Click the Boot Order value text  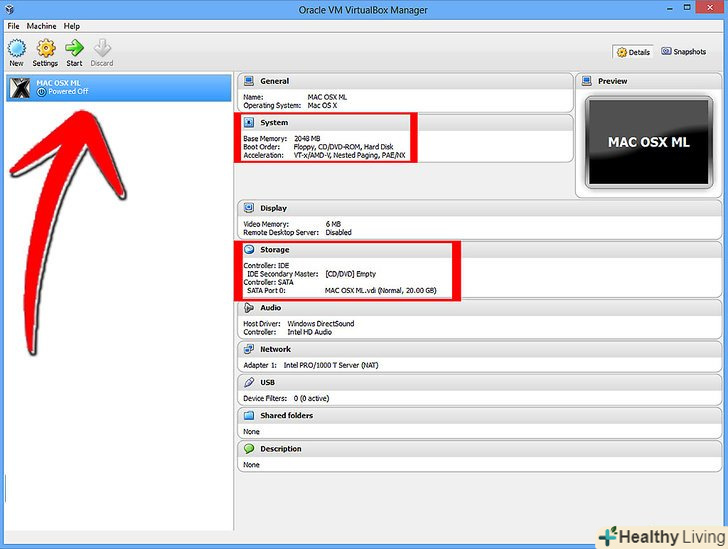pyautogui.click(x=343, y=147)
